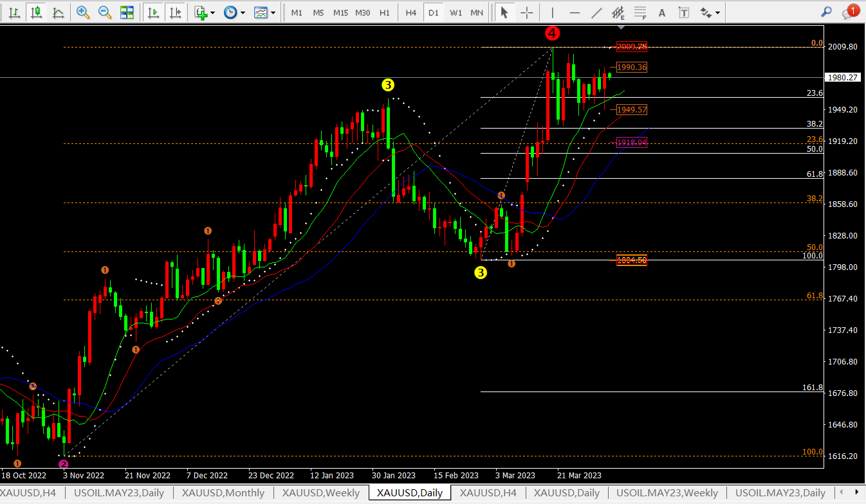
Task: Select the H4 timeframe
Action: tap(411, 13)
